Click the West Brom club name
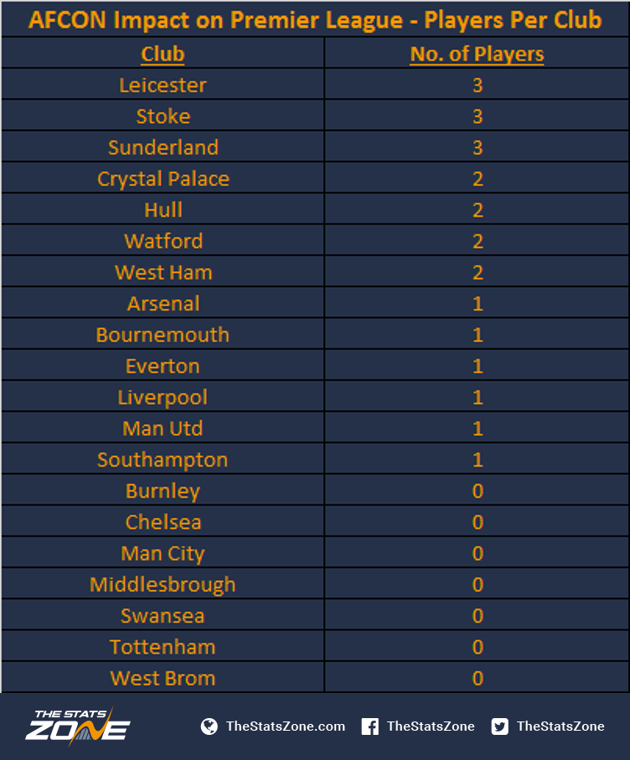630x760 pixels. point(163,678)
